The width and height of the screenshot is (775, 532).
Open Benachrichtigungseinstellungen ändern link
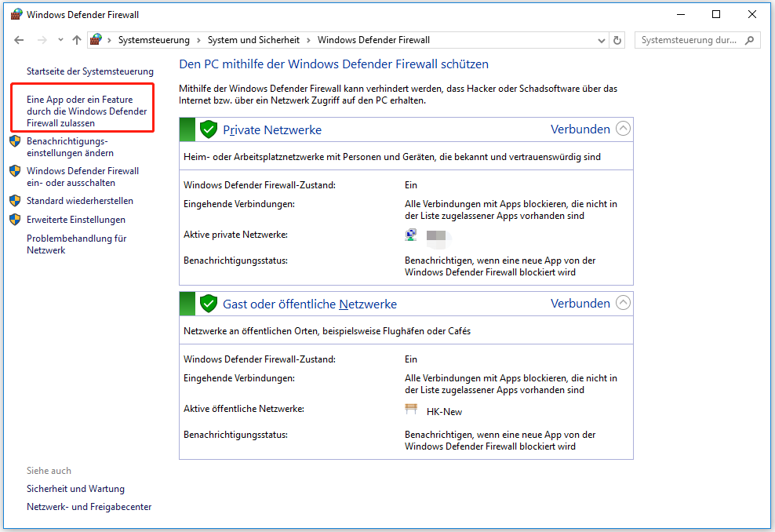pos(70,147)
